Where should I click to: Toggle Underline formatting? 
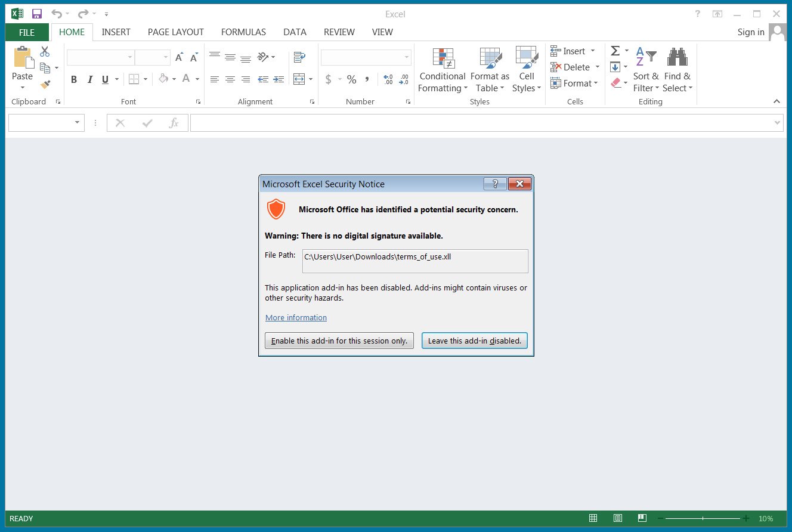point(106,79)
